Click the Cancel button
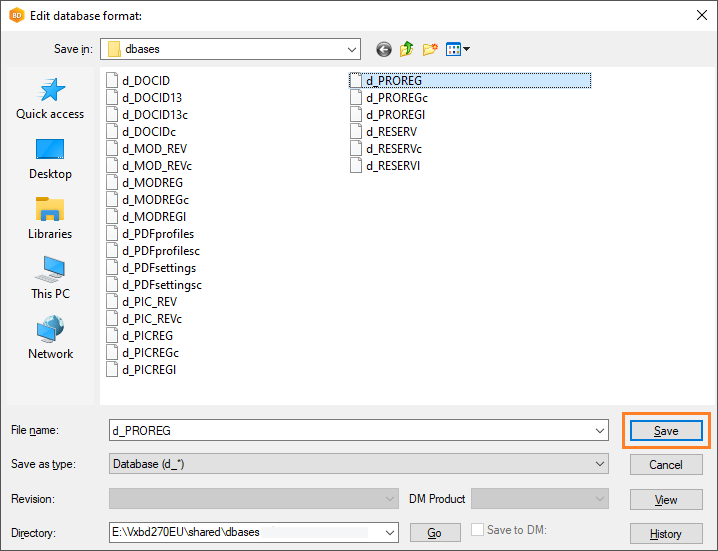 [x=666, y=465]
